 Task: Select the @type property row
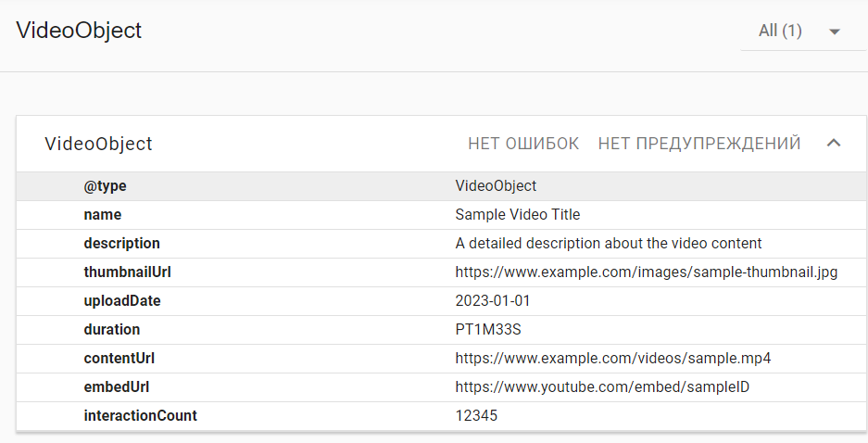pyautogui.click(x=106, y=186)
